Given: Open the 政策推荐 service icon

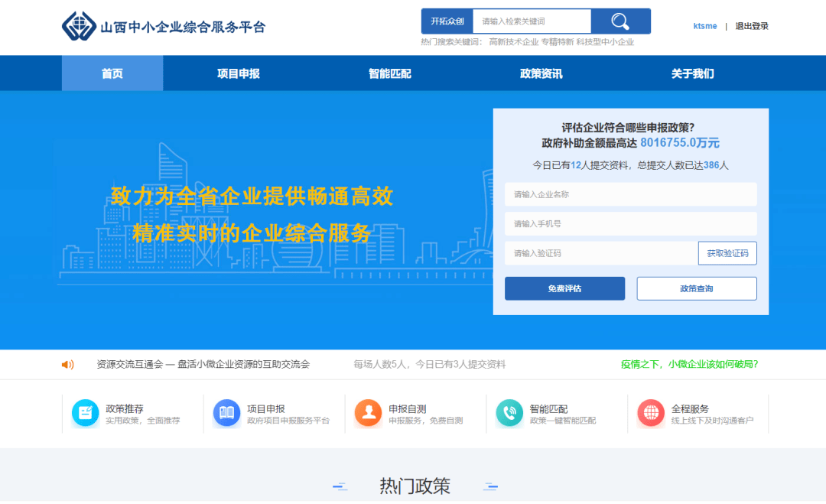Looking at the screenshot, I should pos(85,413).
